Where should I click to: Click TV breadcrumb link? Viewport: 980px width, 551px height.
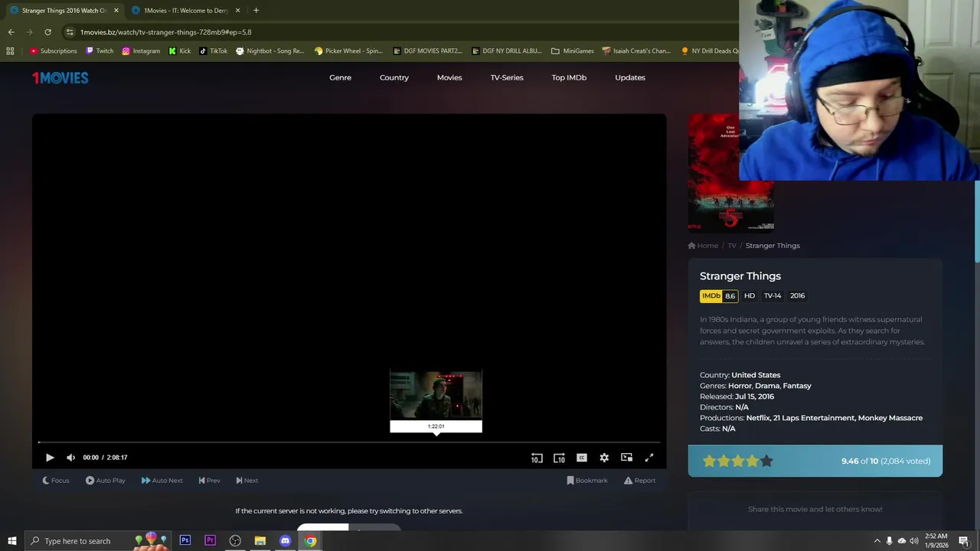tap(732, 246)
